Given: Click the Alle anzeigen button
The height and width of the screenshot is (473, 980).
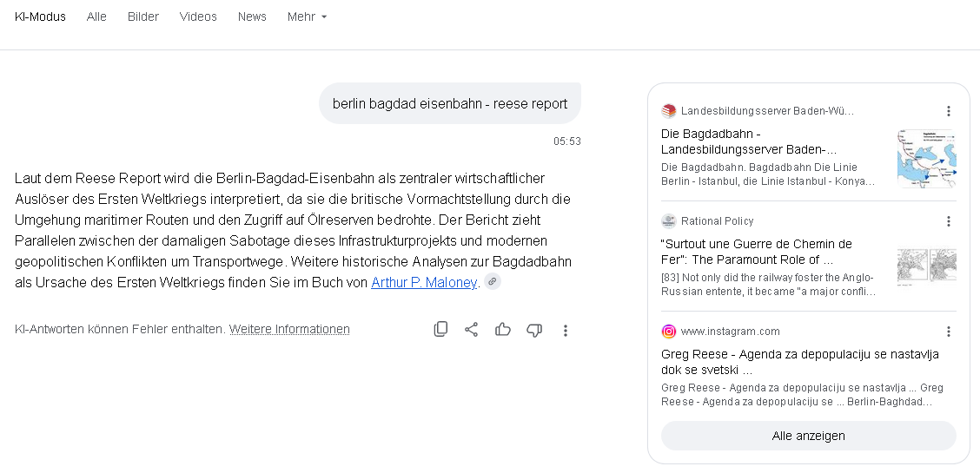Looking at the screenshot, I should point(808,436).
